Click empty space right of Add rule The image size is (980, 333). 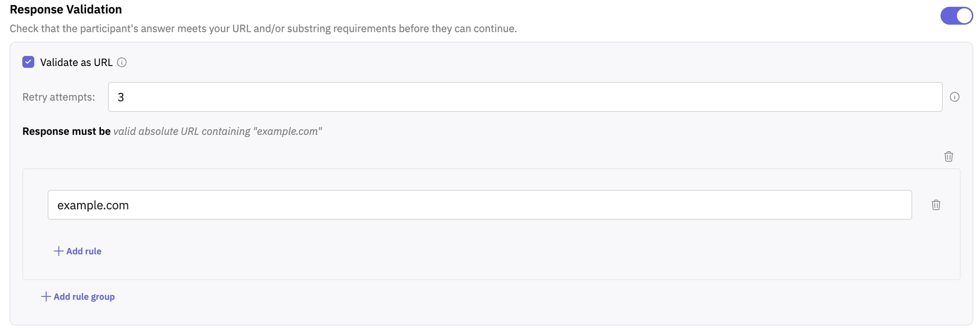[479, 251]
